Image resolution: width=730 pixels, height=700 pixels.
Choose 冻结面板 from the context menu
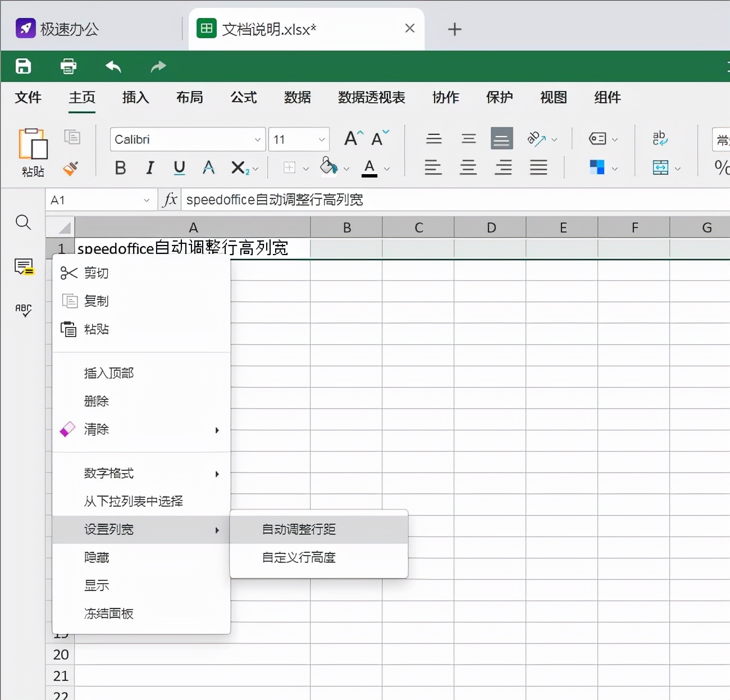coord(142,613)
